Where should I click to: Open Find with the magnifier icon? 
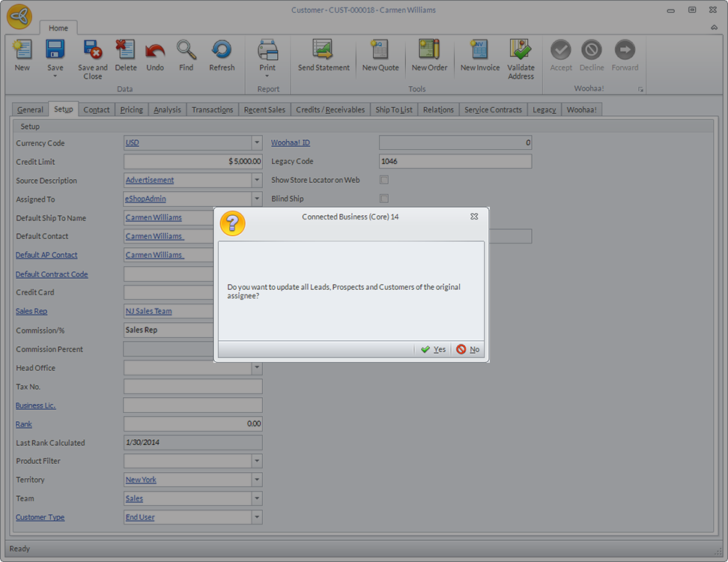pos(186,51)
